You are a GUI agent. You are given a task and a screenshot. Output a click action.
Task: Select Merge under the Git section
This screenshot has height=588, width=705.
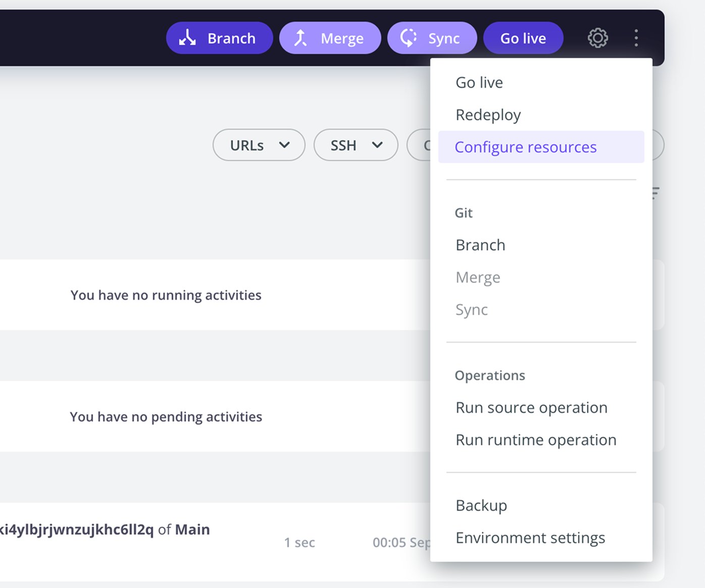(x=478, y=277)
